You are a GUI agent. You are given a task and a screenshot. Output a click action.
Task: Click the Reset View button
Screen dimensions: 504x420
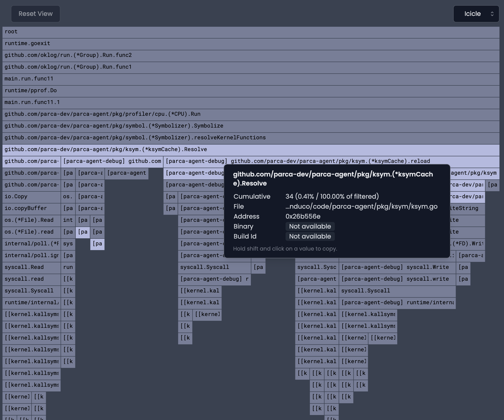point(36,14)
